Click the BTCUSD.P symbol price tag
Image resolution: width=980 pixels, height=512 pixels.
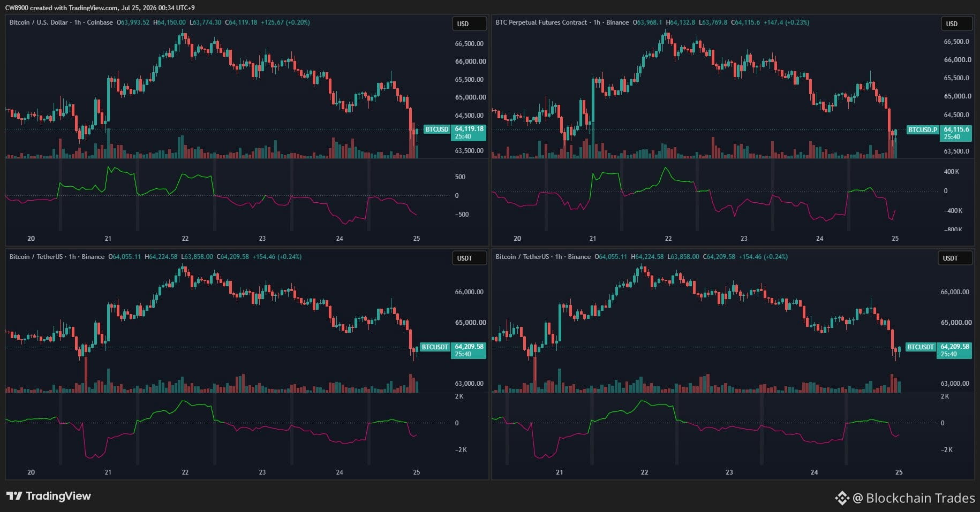click(922, 129)
